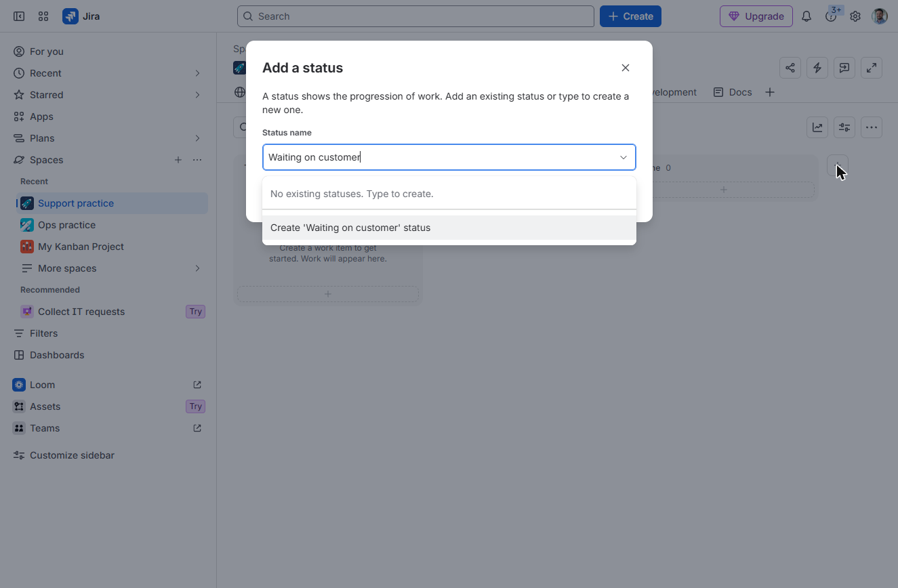Image resolution: width=898 pixels, height=588 pixels.
Task: Create a space with the plus beside Spaces
Action: coord(178,160)
